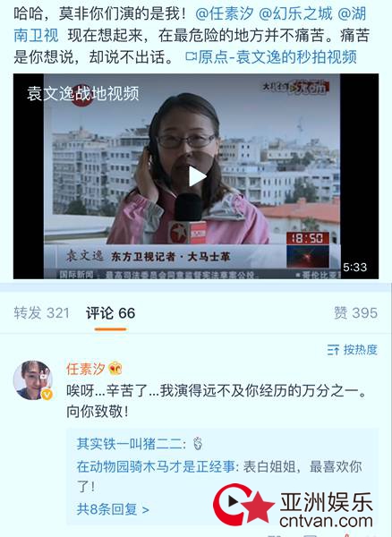
Task: Click the sort icon beside 按热度
Action: point(333,350)
